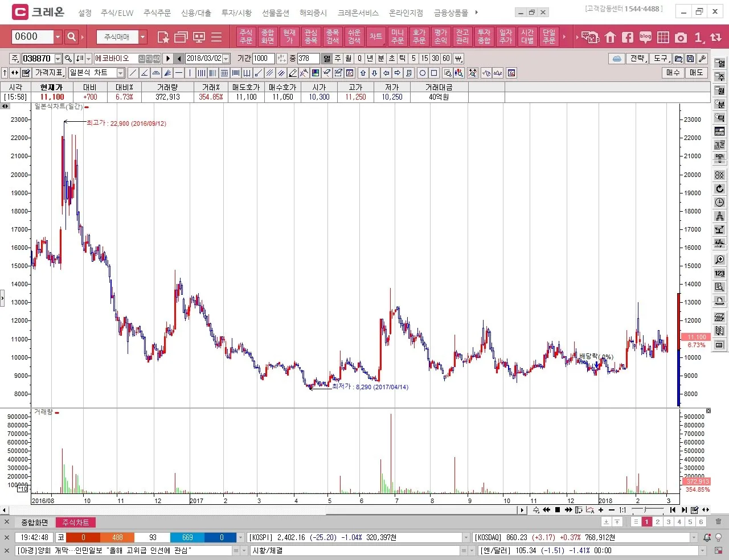Select the Fibonacci arc drawing tool
Screen dimensions: 729x560
tap(155, 73)
